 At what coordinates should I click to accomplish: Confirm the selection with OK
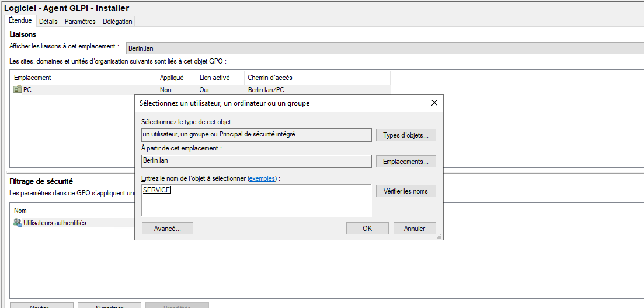pos(367,229)
